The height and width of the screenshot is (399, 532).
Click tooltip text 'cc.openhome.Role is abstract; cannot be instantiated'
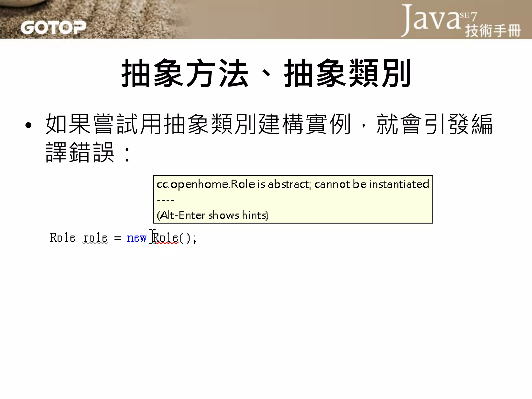pos(293,184)
